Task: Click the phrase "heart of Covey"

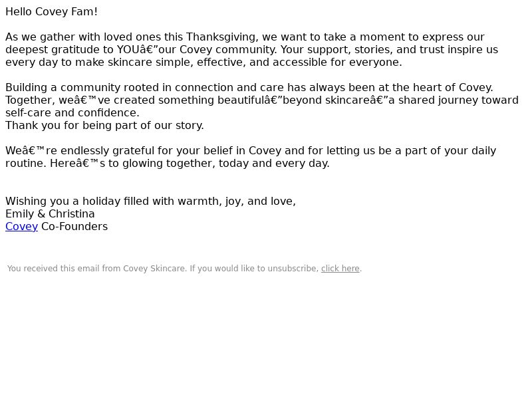Action: click(x=452, y=88)
